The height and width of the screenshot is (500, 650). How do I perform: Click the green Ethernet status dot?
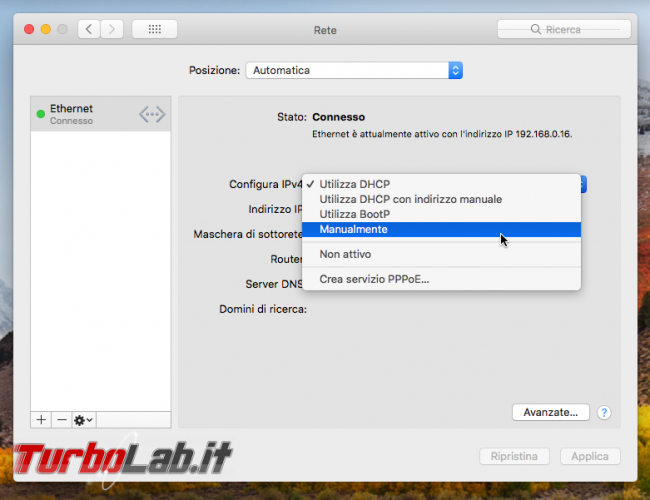41,114
